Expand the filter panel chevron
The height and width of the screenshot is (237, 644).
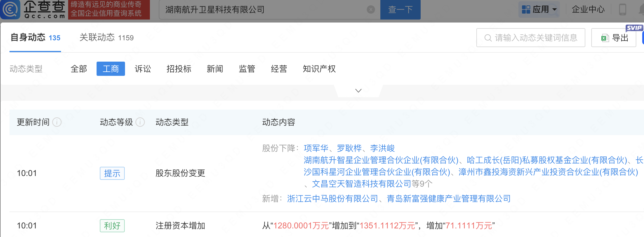358,91
